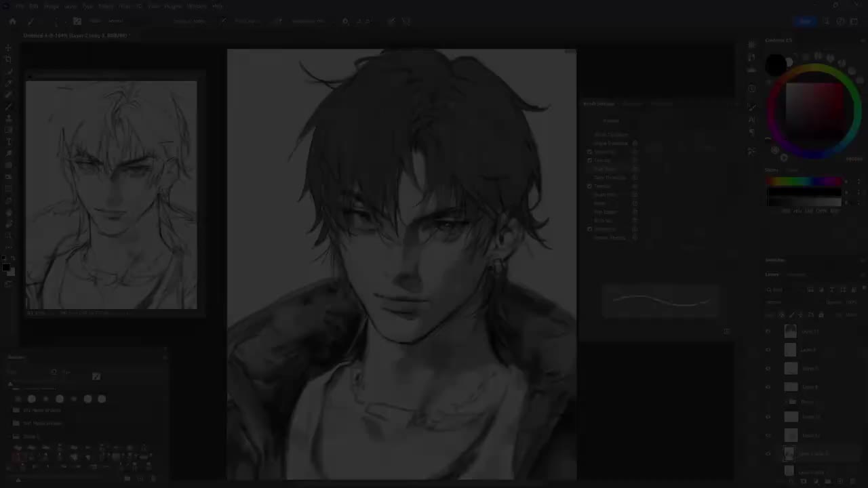This screenshot has height=488, width=868.
Task: Lock image pixels in Layers panel
Action: 791,315
